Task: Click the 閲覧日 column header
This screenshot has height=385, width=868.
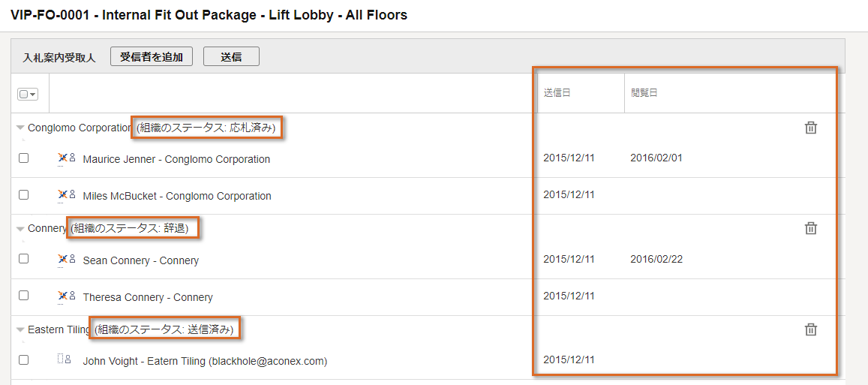Action: (x=644, y=93)
